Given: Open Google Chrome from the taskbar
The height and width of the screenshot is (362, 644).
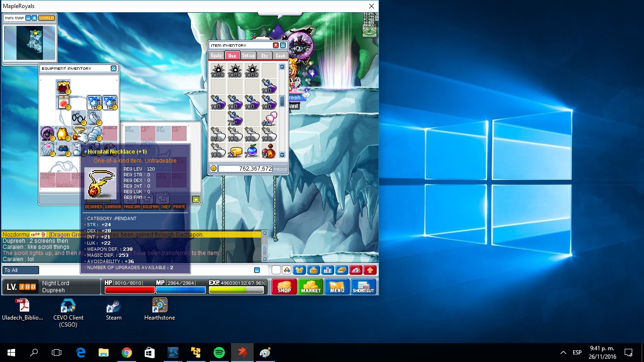Looking at the screenshot, I should coord(127,352).
